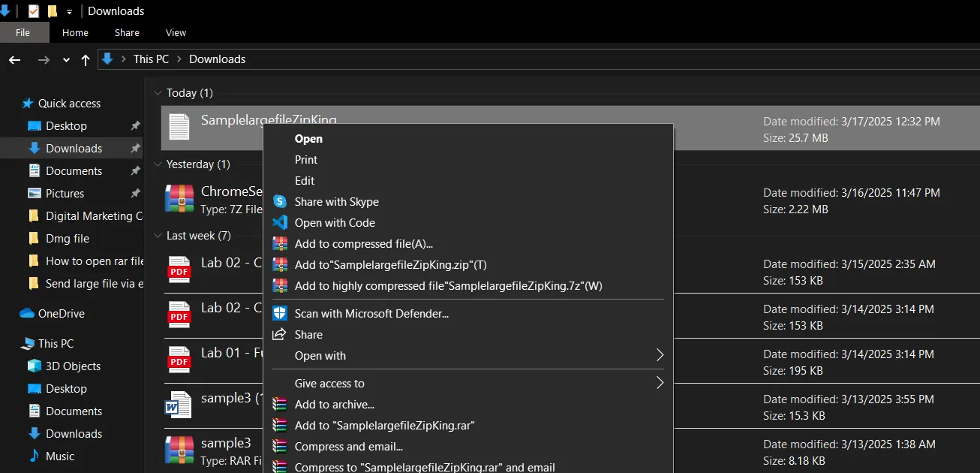Open Dmg file folder in sidebar
Viewport: 980px width, 473px height.
click(68, 239)
